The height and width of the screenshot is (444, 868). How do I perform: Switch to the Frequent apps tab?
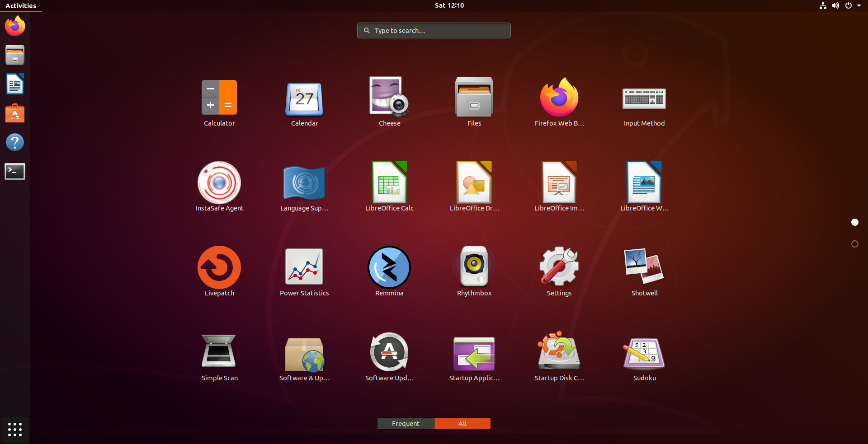tap(406, 424)
